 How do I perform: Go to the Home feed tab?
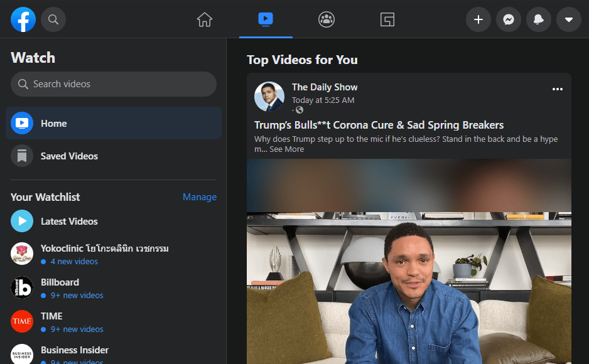click(205, 19)
